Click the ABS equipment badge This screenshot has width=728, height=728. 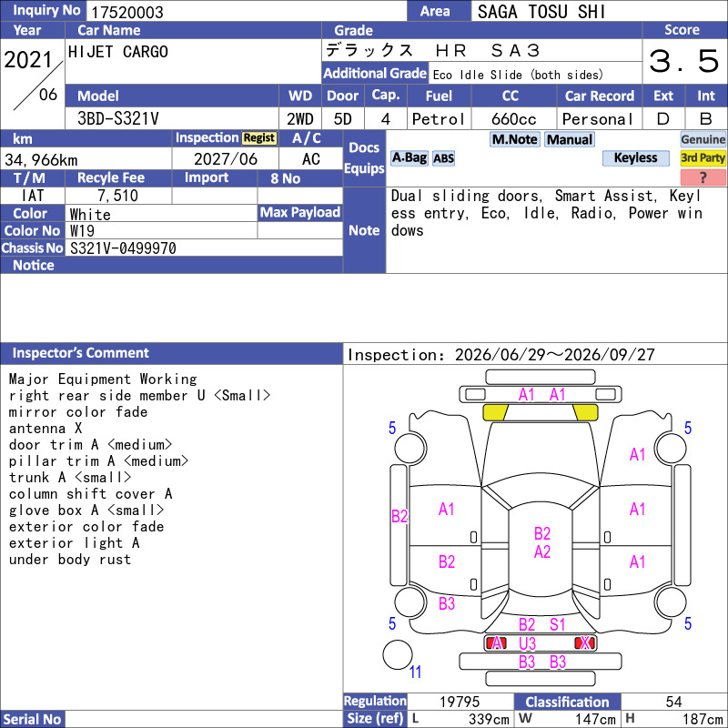coord(443,158)
